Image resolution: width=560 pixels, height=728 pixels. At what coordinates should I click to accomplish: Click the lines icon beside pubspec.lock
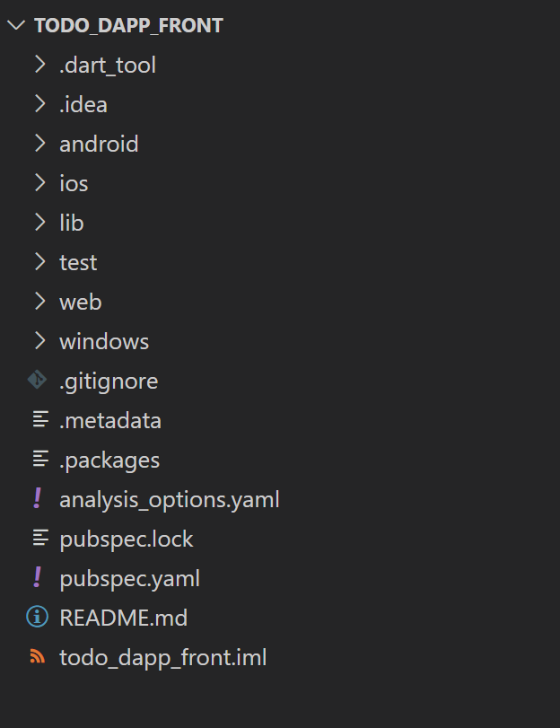tap(40, 538)
